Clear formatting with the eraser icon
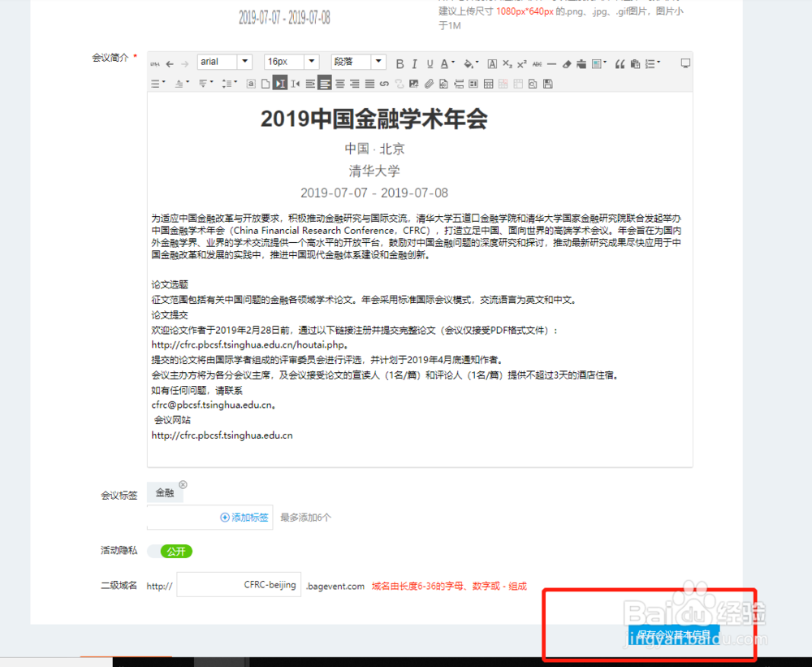This screenshot has width=812, height=667. [567, 63]
